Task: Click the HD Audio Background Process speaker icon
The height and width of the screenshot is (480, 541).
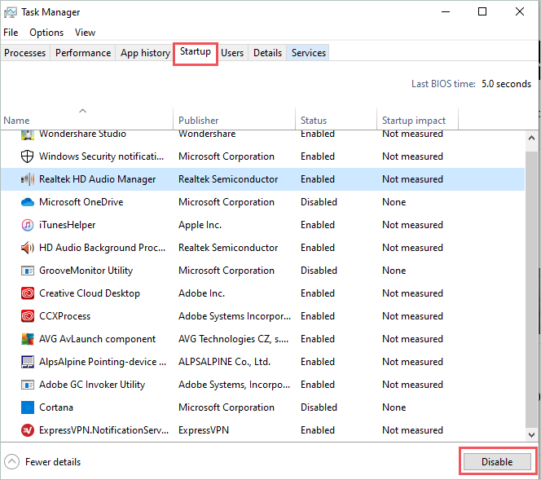Action: (28, 248)
